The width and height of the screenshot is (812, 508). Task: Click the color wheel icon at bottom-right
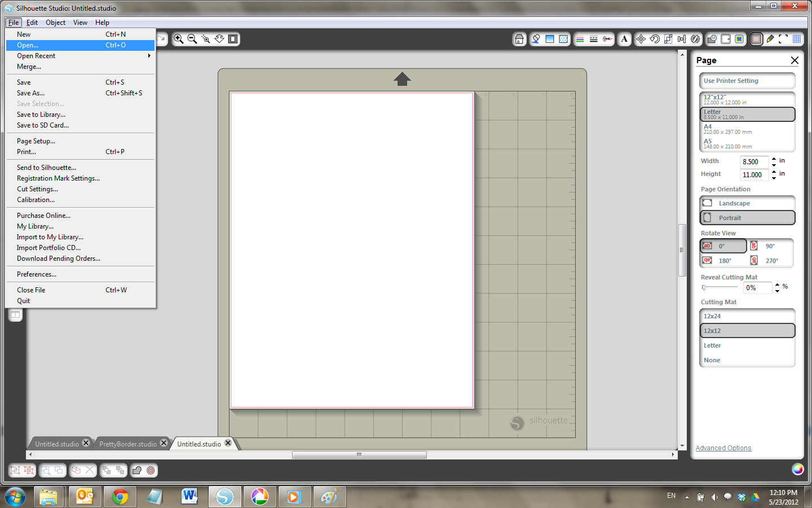click(x=798, y=469)
